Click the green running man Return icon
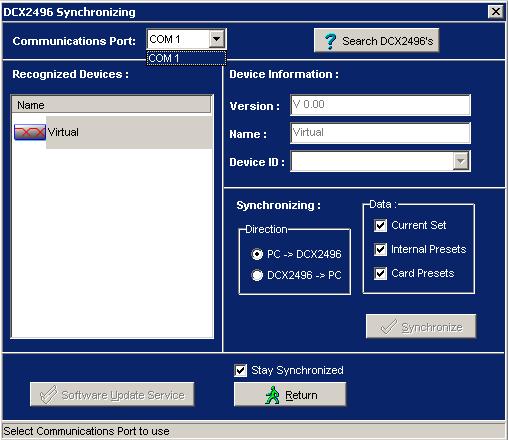This screenshot has height=440, width=508. click(x=273, y=395)
